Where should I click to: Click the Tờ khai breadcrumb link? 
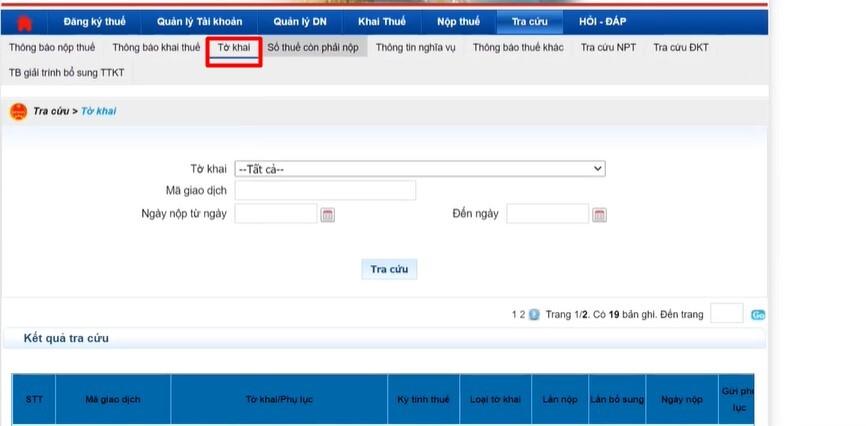[x=98, y=111]
